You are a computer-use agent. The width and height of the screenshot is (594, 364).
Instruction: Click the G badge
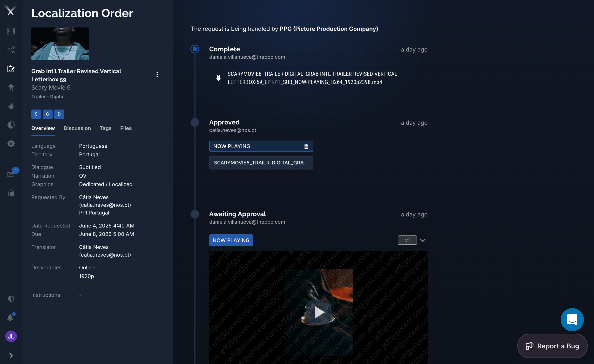click(x=47, y=114)
